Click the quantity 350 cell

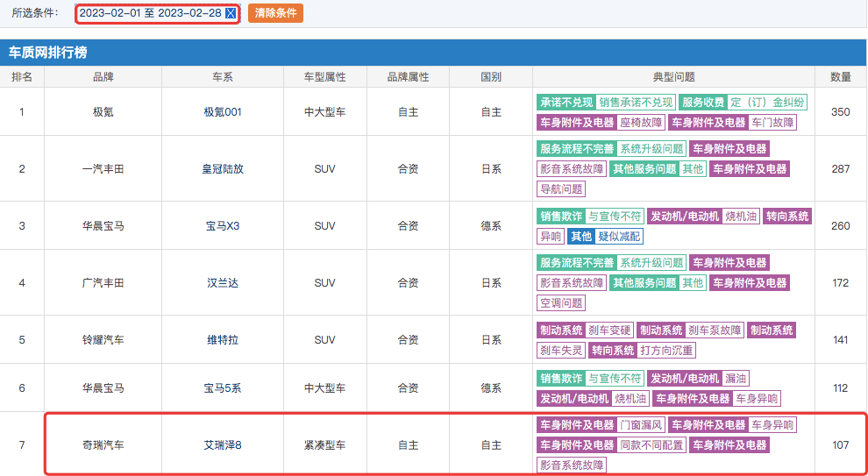tap(841, 112)
